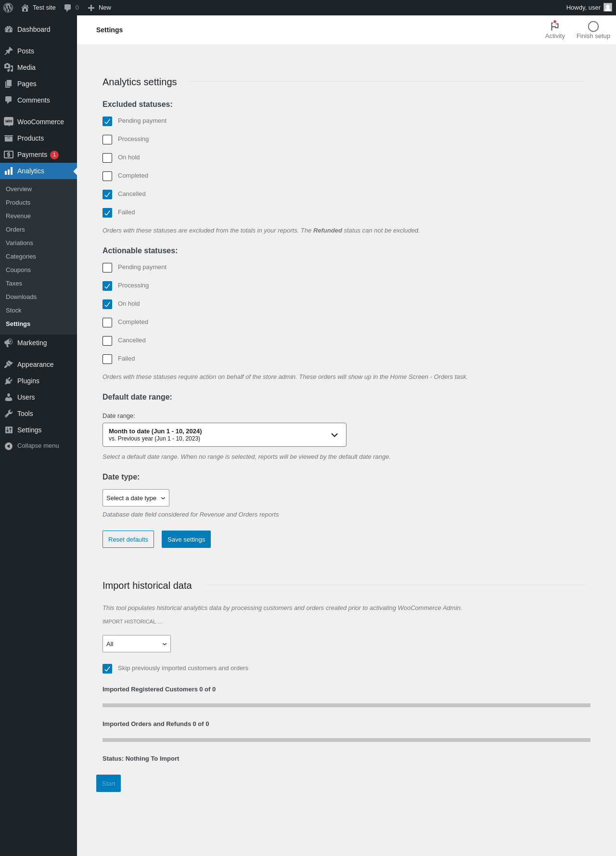Click the sidebar Settings sliders icon
Viewport: 616px width, 856px height.
click(x=9, y=430)
